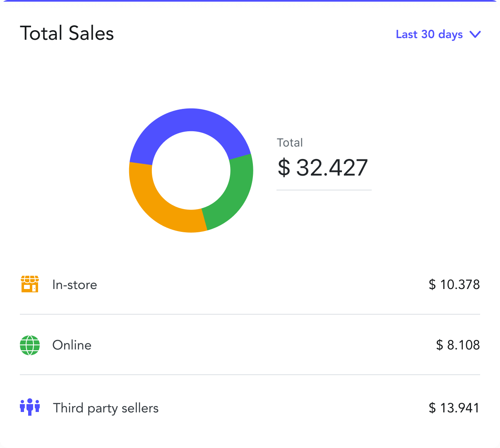Viewport: 500px width, 448px height.
Task: Click the Total label beside the chart
Action: tap(290, 143)
